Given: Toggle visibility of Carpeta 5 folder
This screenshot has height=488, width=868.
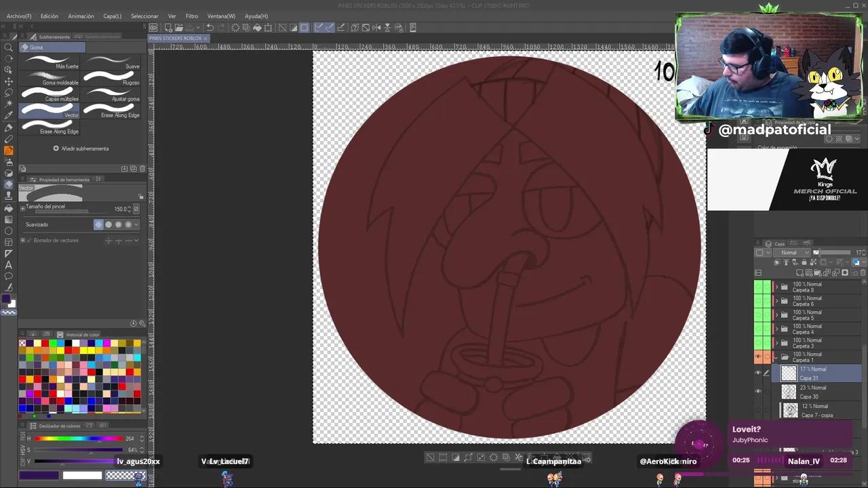Looking at the screenshot, I should click(758, 315).
